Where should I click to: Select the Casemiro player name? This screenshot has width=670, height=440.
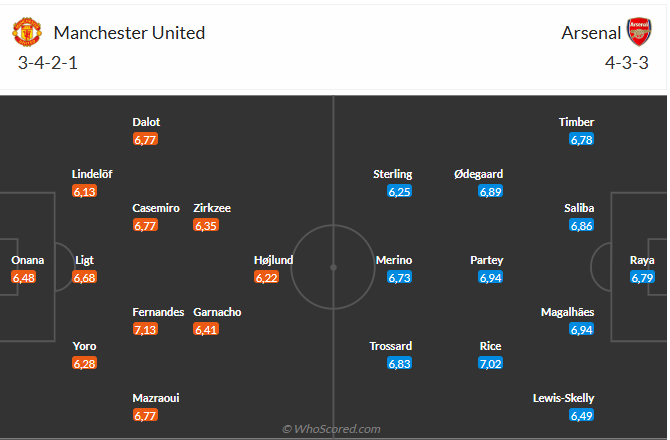click(156, 208)
